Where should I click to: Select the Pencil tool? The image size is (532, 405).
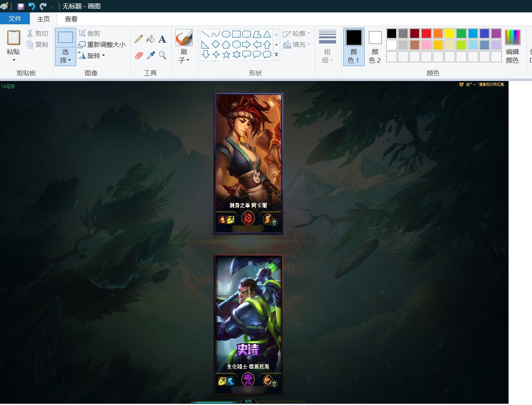click(138, 39)
